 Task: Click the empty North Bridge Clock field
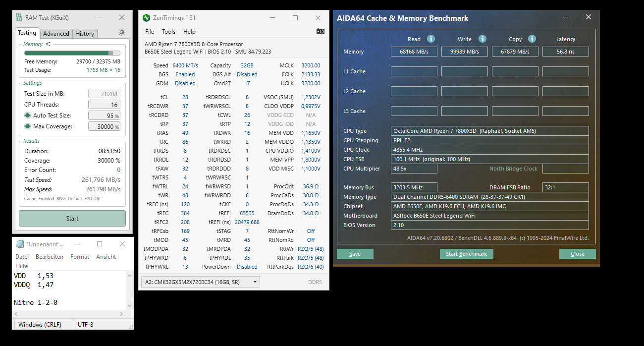point(566,169)
